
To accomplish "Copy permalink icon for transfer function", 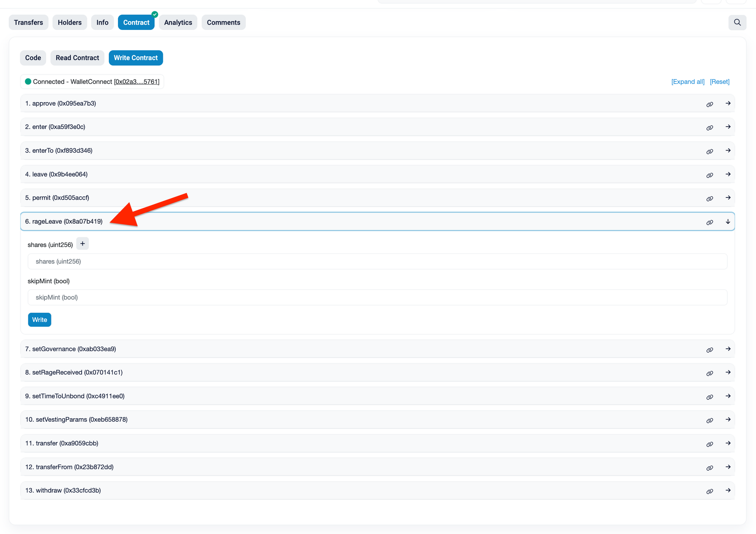I will pyautogui.click(x=710, y=444).
